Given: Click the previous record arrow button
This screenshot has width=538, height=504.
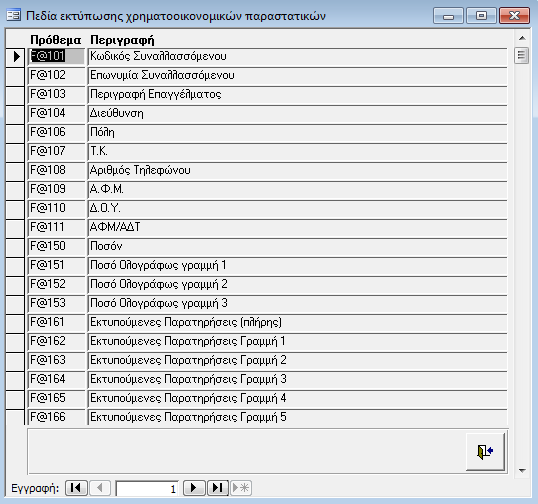Looking at the screenshot, I should tap(100, 488).
